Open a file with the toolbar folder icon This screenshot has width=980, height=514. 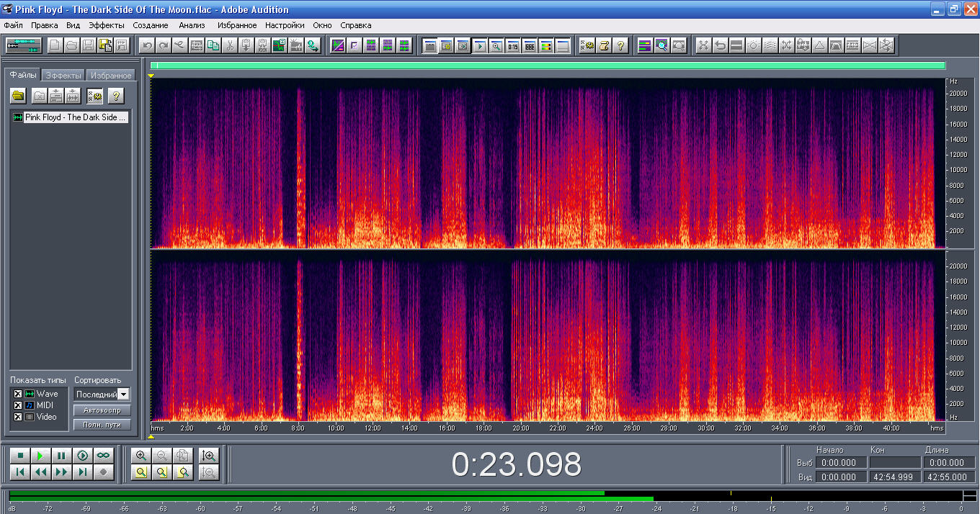pos(72,45)
